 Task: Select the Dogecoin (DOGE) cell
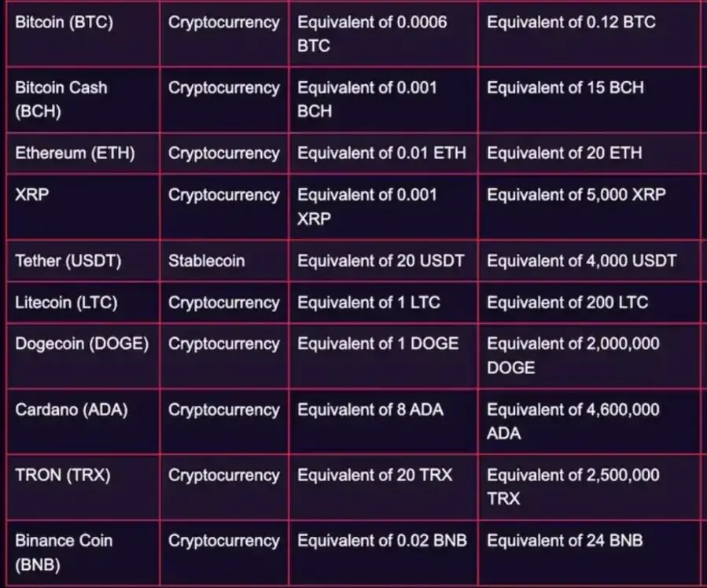tap(83, 356)
